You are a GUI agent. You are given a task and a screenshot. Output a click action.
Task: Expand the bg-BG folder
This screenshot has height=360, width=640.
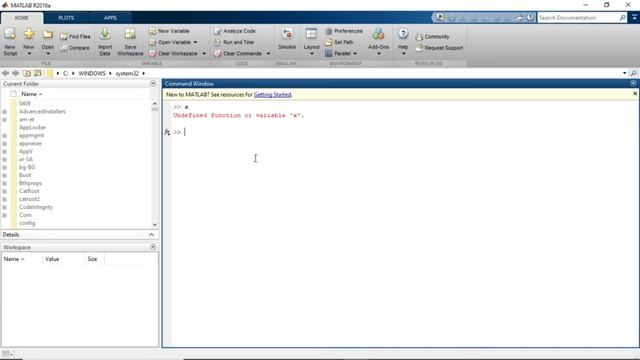click(4, 167)
